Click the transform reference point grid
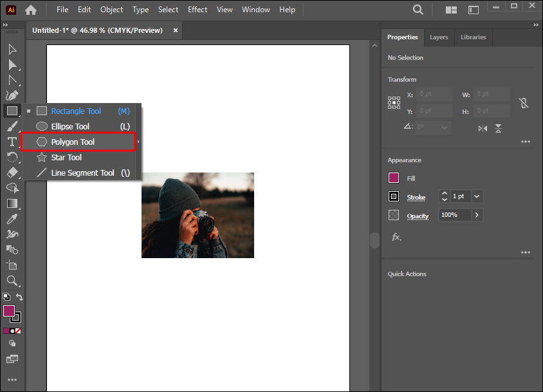Viewport: 543px width, 392px height. point(394,102)
